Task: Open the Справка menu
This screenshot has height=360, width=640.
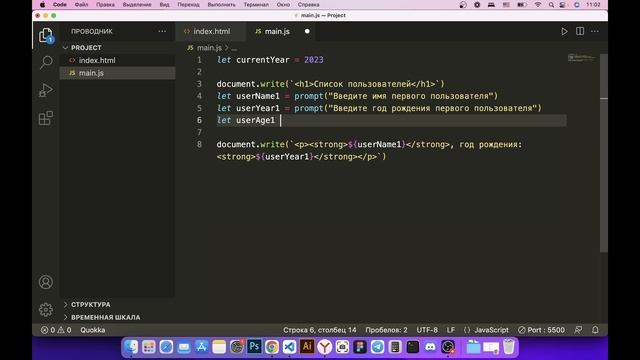Action: point(309,5)
